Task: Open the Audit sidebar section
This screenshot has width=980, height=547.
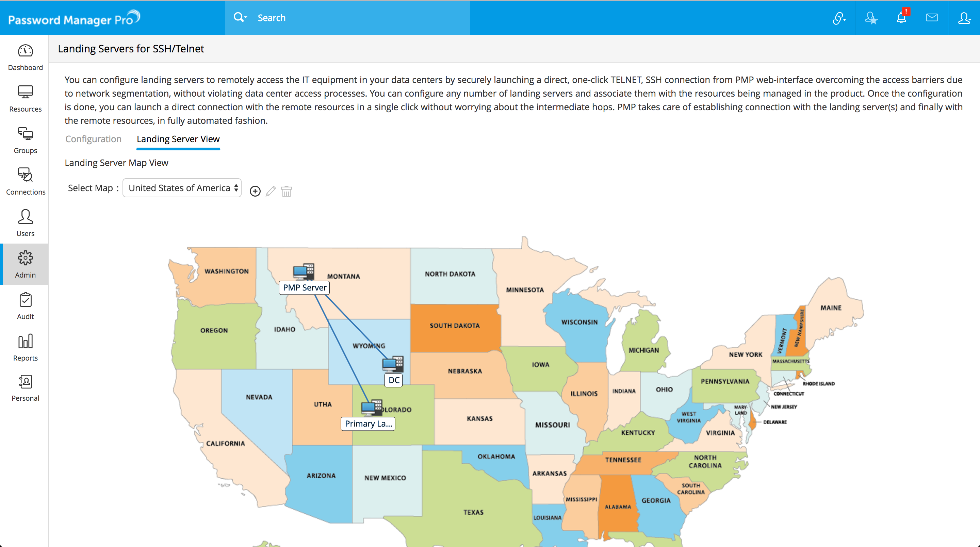Action: (x=25, y=306)
